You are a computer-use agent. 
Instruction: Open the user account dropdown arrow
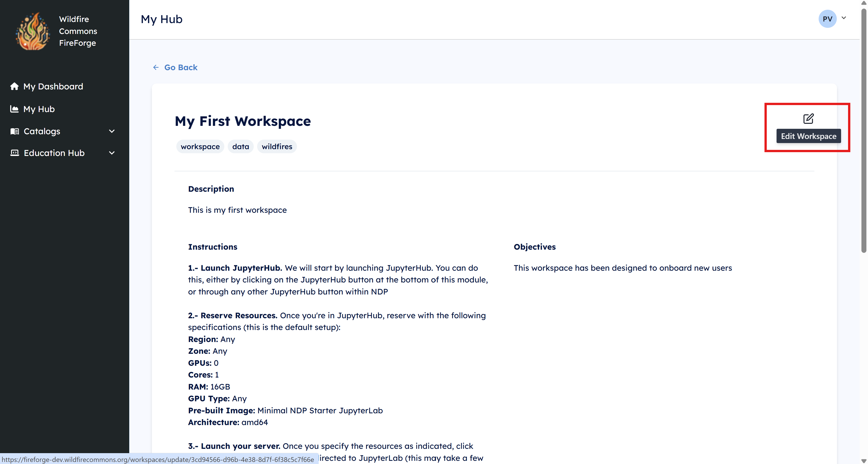click(844, 18)
